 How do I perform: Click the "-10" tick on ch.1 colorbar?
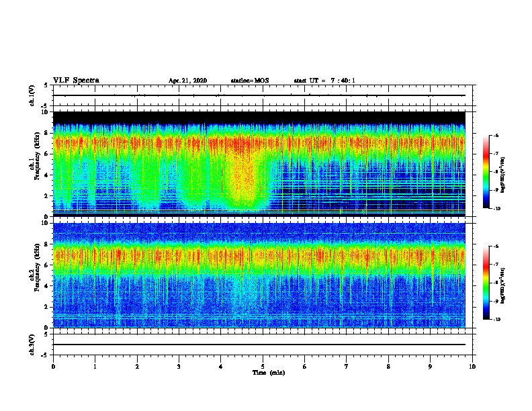496,209
